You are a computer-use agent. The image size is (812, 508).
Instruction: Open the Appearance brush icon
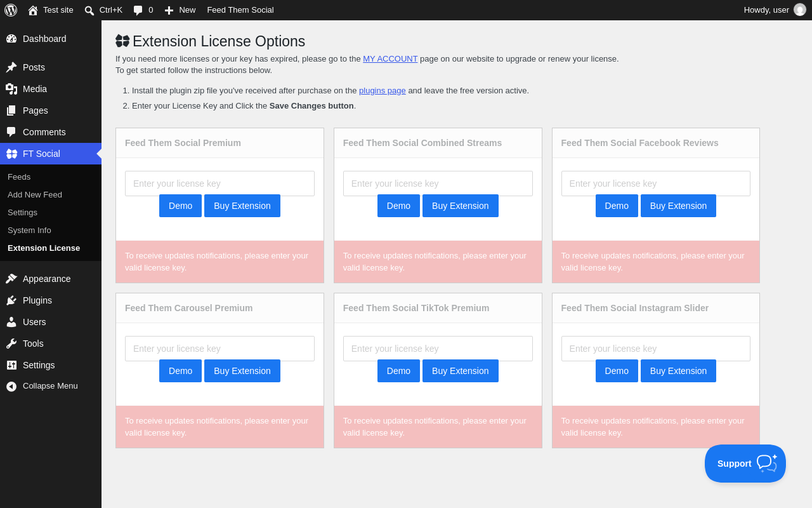[x=11, y=279]
